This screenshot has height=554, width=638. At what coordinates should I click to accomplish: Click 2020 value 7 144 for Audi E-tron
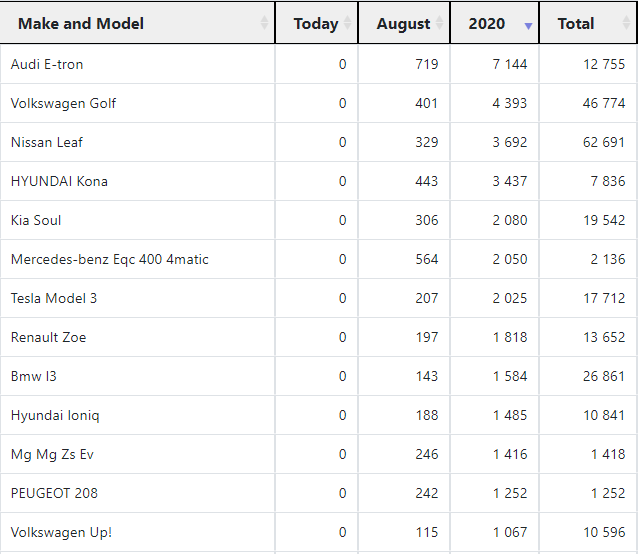pyautogui.click(x=509, y=64)
